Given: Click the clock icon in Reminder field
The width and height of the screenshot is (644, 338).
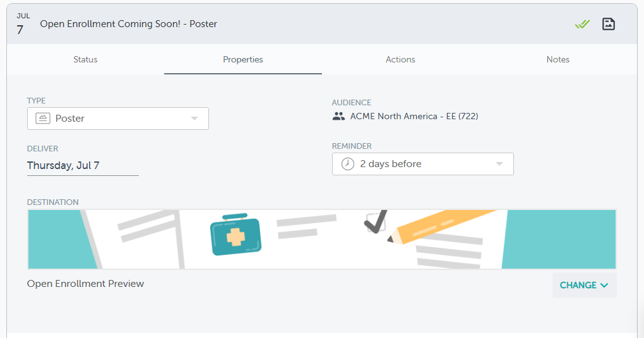Looking at the screenshot, I should pos(348,164).
